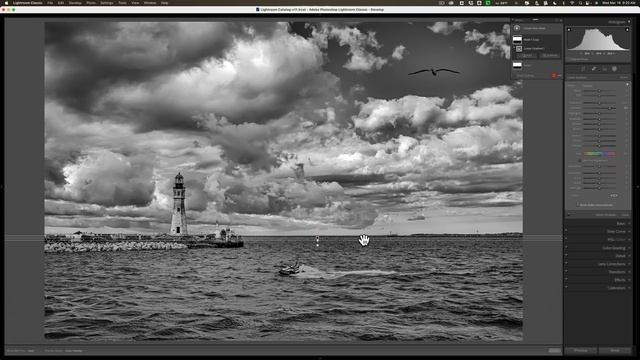This screenshot has height=360, width=640.
Task: Open the Edit menu
Action: point(61,3)
